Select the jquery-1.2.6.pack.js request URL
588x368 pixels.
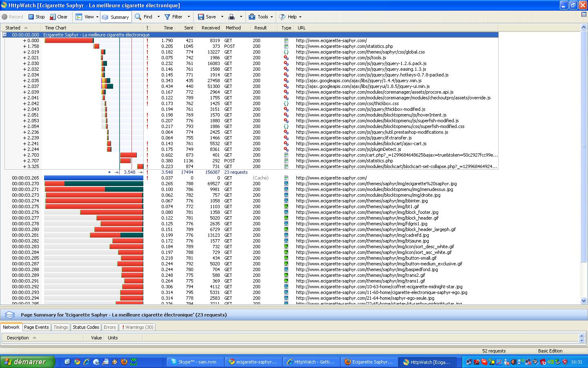[361, 63]
